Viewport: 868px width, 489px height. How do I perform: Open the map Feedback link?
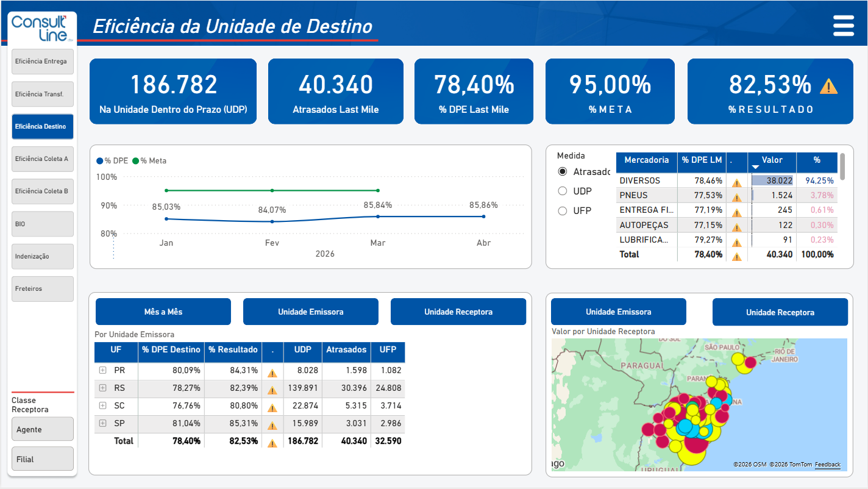(x=828, y=465)
